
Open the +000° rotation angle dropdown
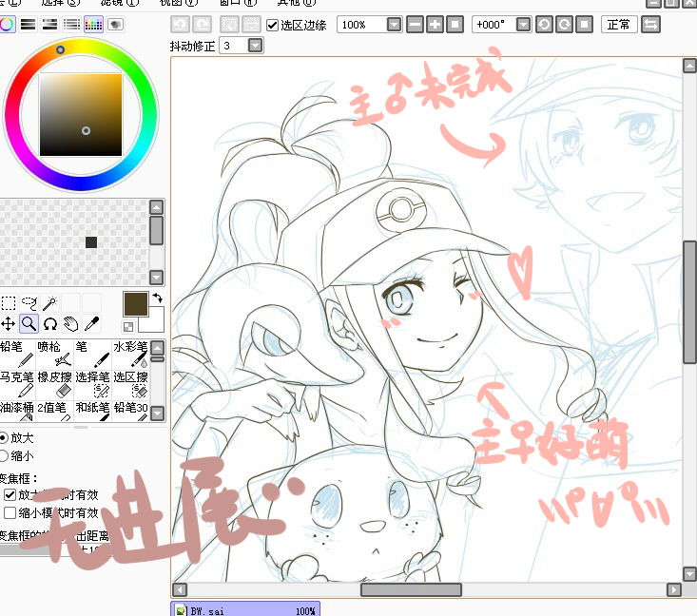tap(523, 25)
